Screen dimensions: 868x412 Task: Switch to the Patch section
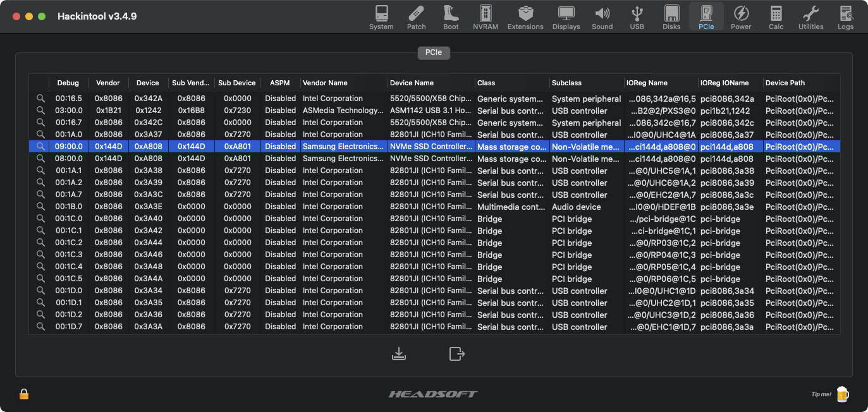pos(416,17)
